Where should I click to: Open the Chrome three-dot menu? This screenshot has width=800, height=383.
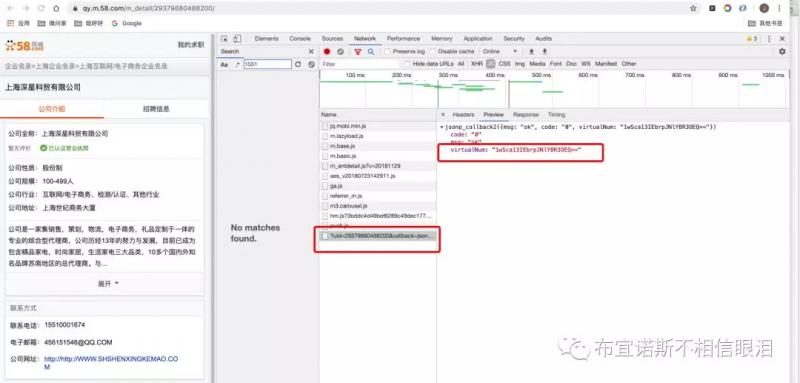point(780,8)
